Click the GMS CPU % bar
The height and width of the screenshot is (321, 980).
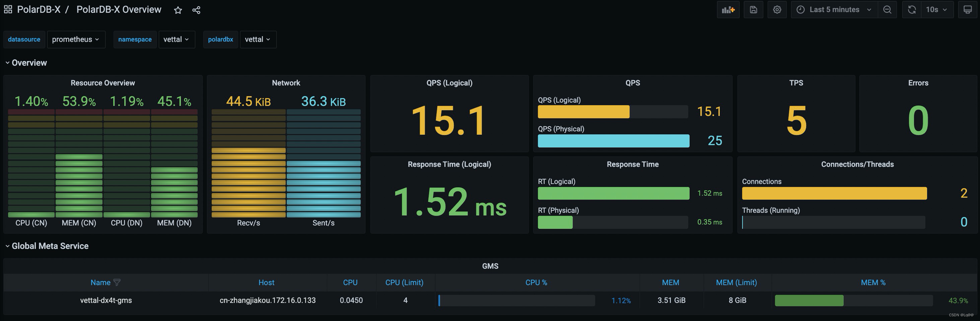(517, 300)
